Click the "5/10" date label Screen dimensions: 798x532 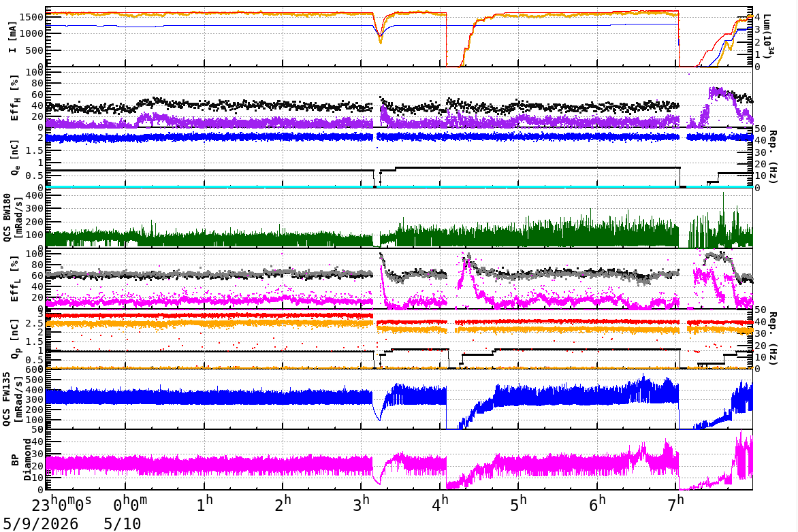point(122,524)
